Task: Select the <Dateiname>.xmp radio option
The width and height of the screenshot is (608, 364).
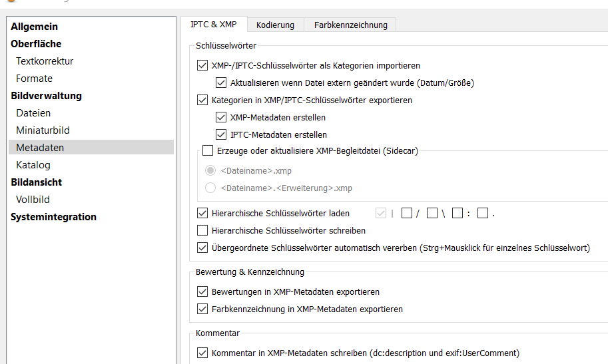Action: click(x=210, y=171)
